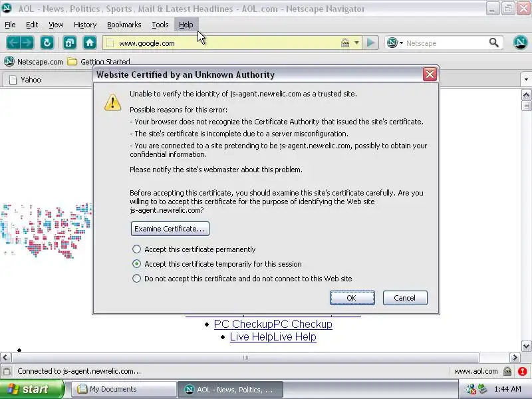
Task: Open the Help menu
Action: coord(186,25)
